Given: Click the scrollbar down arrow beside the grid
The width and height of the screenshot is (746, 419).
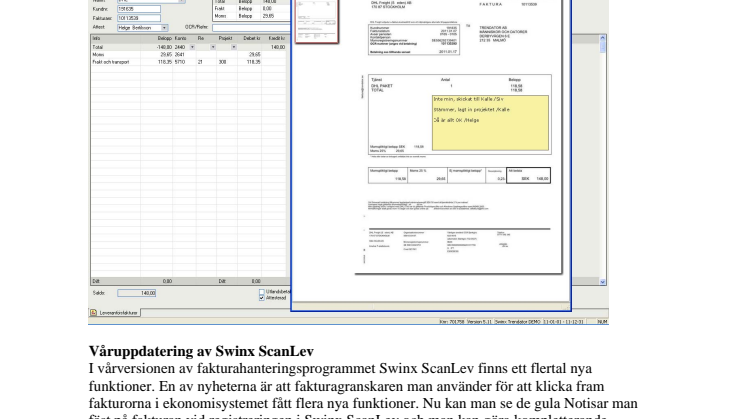Looking at the screenshot, I should 603,282.
